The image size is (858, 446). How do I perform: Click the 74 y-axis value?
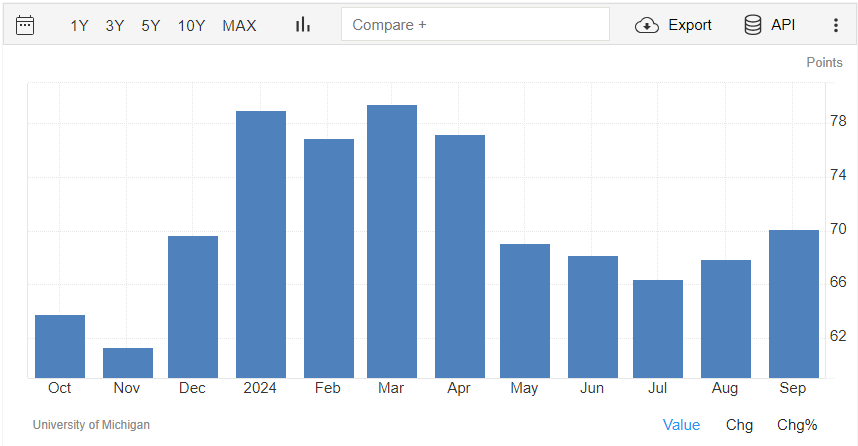(x=838, y=175)
